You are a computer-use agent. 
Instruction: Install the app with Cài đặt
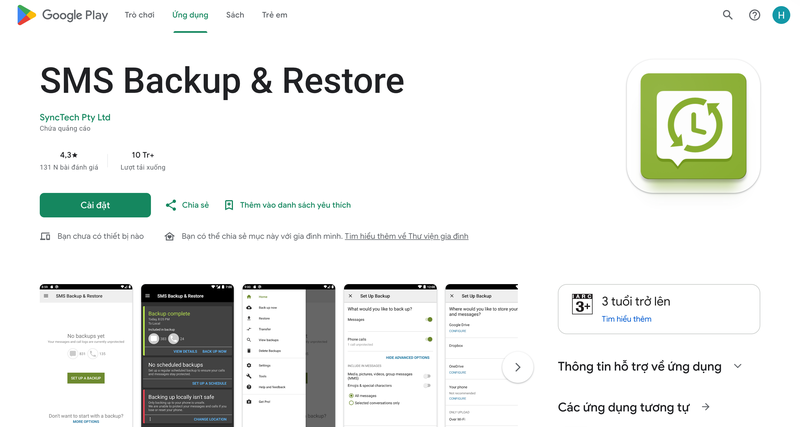click(x=95, y=205)
